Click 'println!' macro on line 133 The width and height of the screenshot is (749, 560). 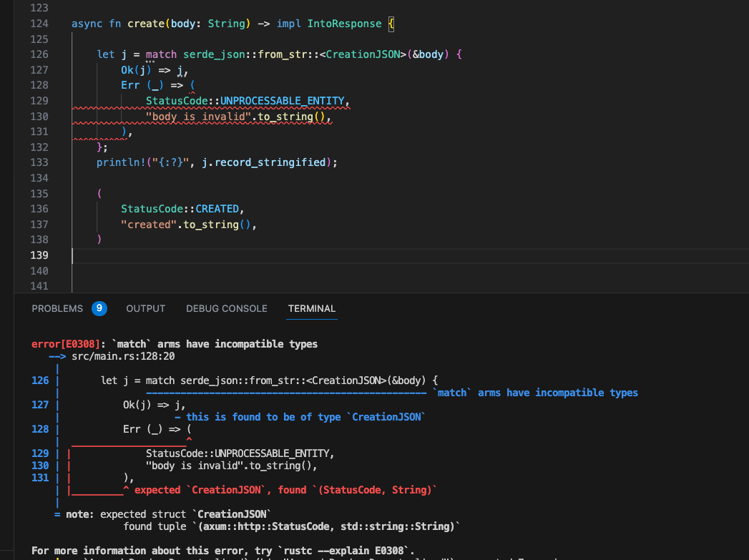121,162
